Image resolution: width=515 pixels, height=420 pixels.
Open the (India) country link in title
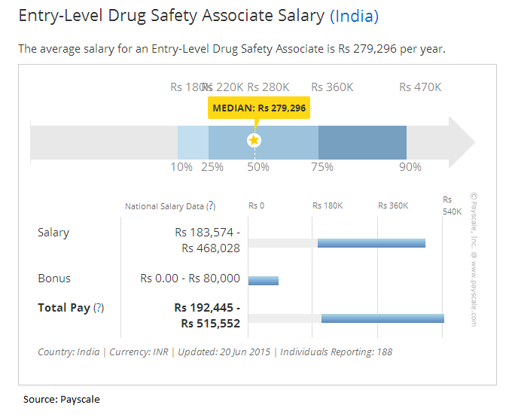(x=354, y=16)
